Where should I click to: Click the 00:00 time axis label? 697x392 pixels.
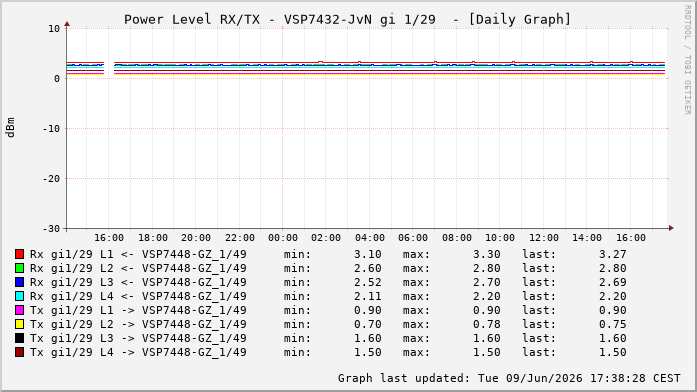(x=283, y=238)
